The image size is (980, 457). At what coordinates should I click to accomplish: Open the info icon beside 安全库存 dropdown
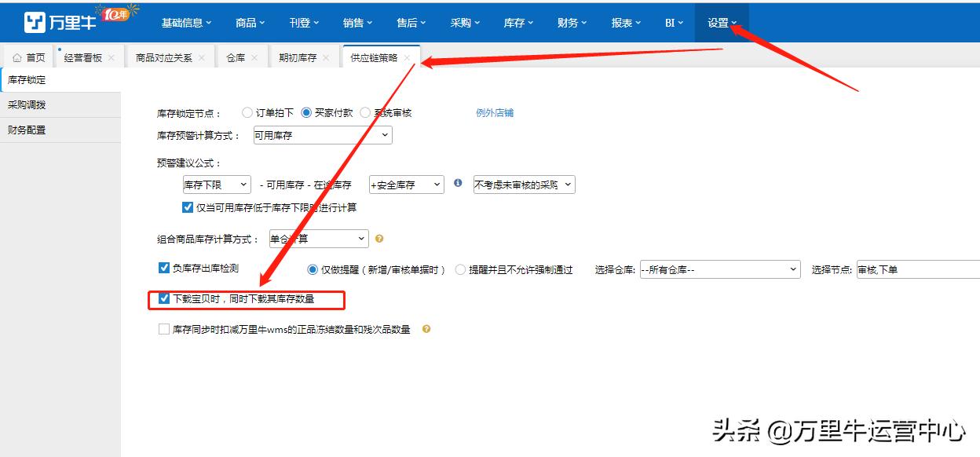pos(458,185)
